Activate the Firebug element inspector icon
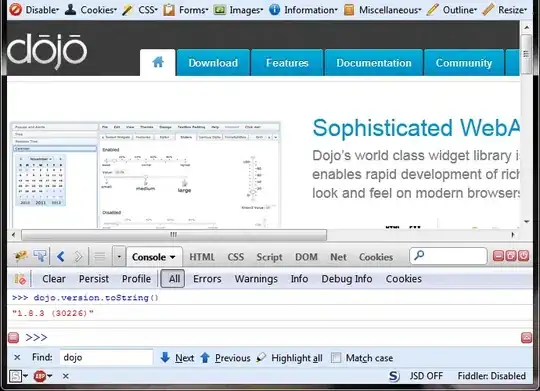This screenshot has width=540, height=391. click(40, 256)
